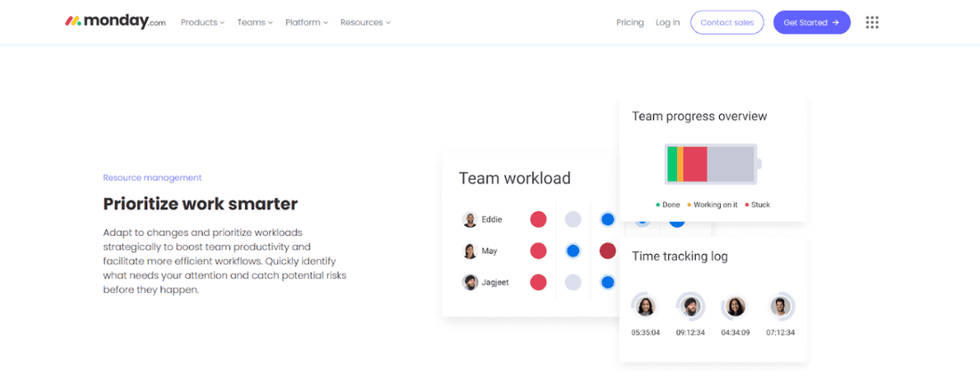
Task: Expand the Resources menu
Action: pos(365,22)
